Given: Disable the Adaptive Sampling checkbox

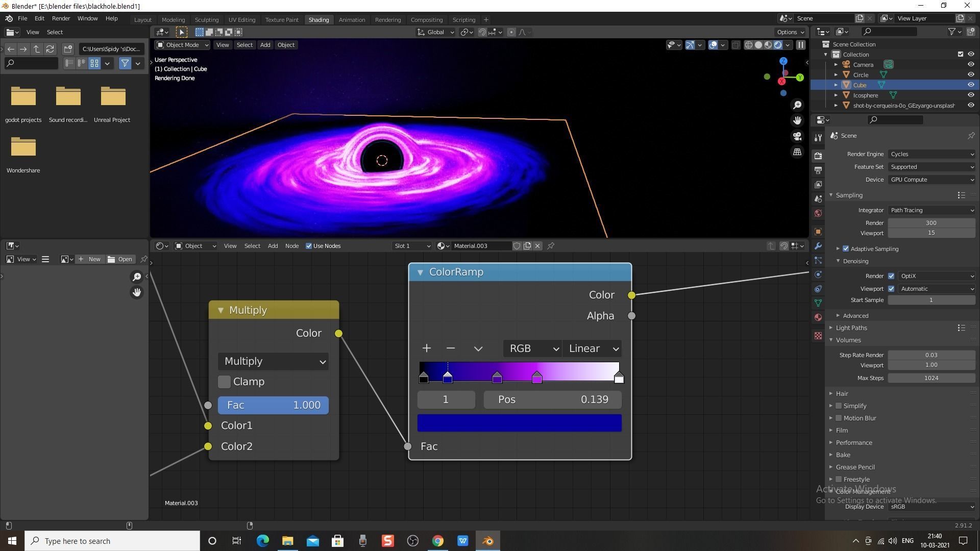Looking at the screenshot, I should (846, 249).
